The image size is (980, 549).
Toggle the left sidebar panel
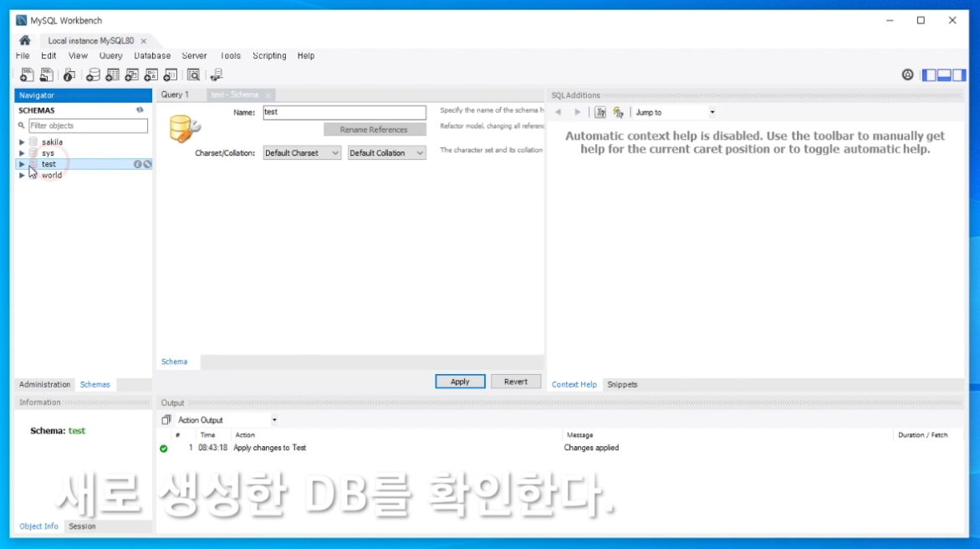click(x=929, y=75)
